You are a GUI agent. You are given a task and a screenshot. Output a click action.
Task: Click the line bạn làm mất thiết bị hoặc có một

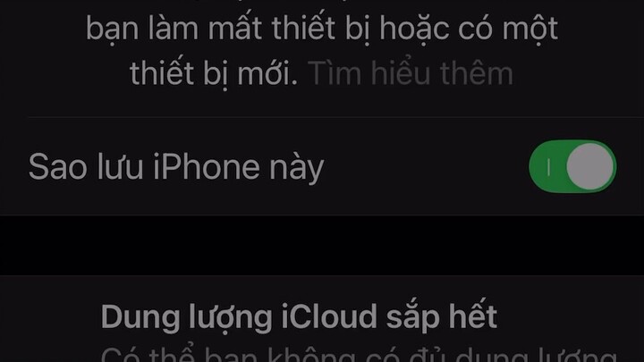point(322,29)
